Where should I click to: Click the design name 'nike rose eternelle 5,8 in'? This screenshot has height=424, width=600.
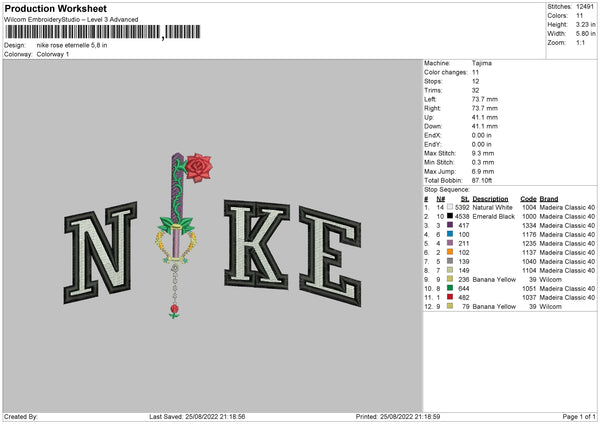(72, 45)
